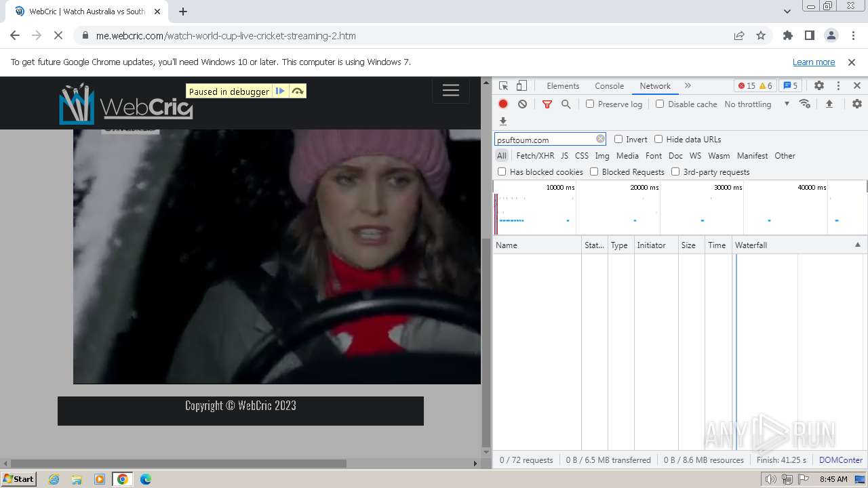Open Chrome extensions puzzle icon
The height and width of the screenshot is (488, 868).
click(x=788, y=36)
